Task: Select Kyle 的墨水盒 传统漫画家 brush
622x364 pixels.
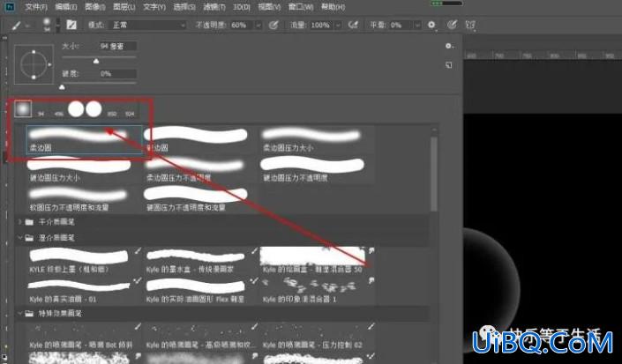Action: [200, 261]
